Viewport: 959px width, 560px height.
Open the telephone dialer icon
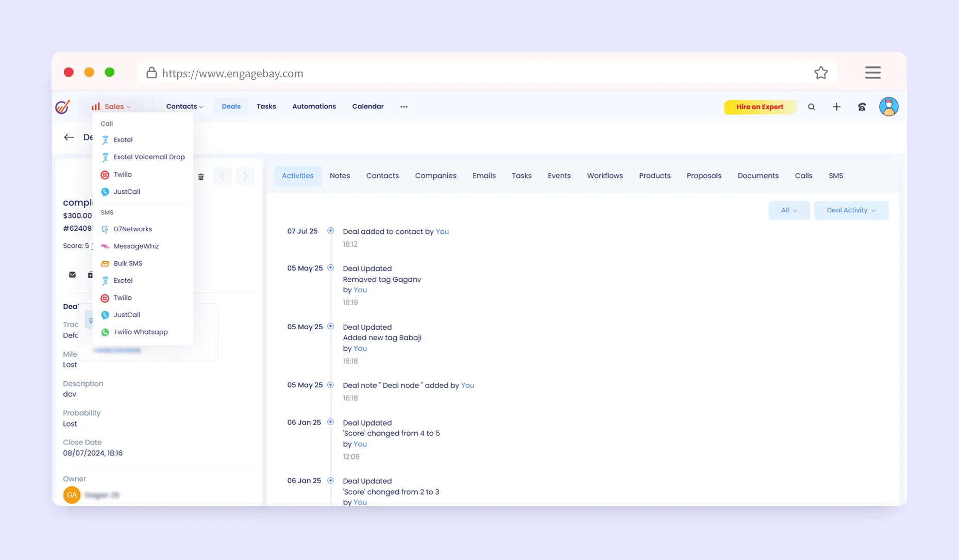tap(862, 107)
